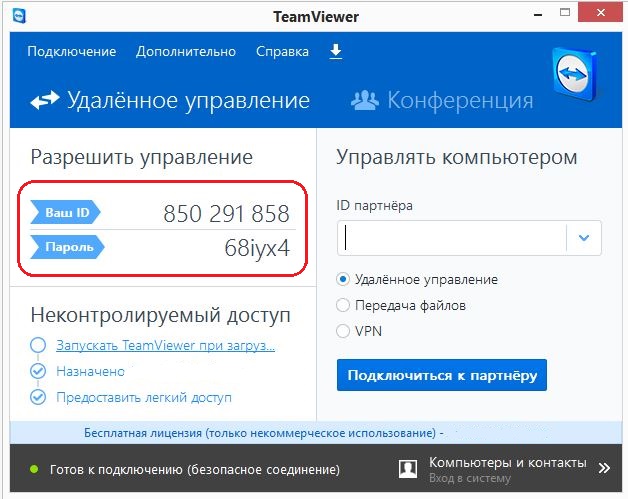Click the green connection status dot
The height and width of the screenshot is (499, 628).
34,469
